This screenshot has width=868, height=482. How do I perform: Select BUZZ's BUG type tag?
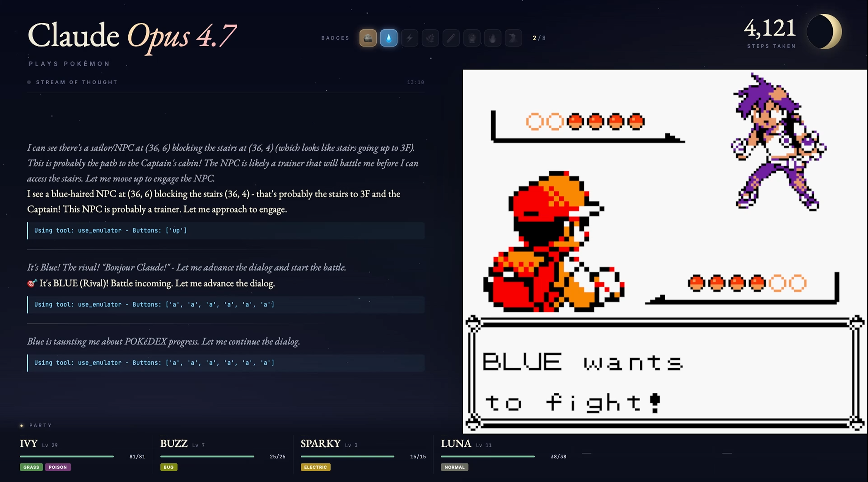click(169, 467)
